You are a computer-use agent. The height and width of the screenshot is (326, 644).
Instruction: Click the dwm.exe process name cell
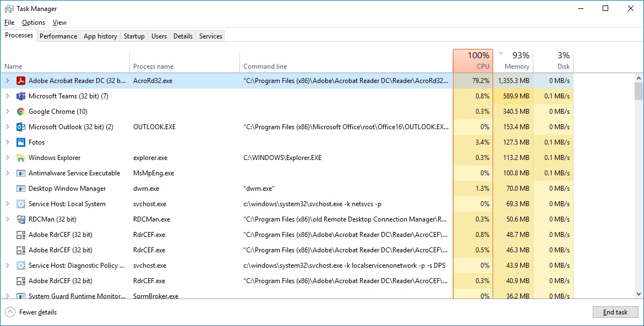(x=146, y=188)
